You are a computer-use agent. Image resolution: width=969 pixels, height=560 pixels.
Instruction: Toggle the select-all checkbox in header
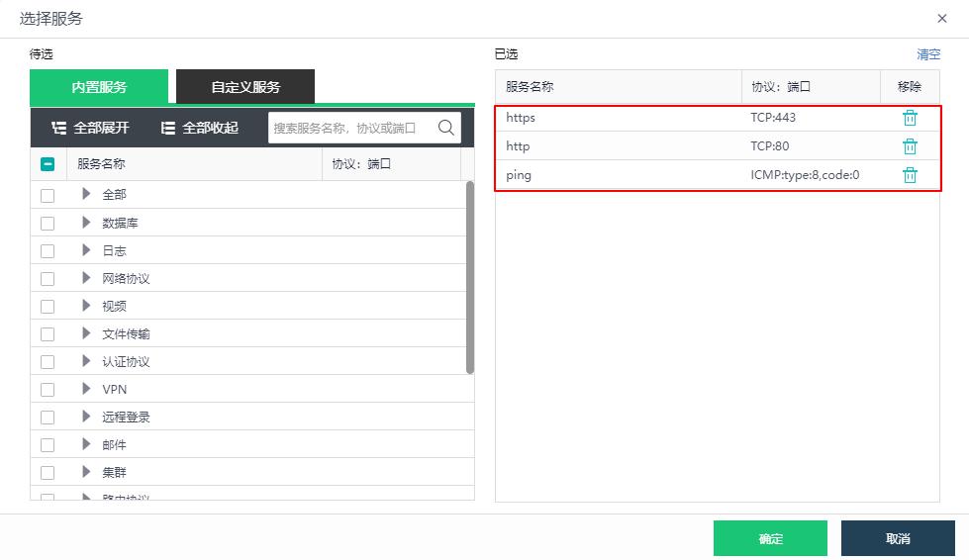48,165
